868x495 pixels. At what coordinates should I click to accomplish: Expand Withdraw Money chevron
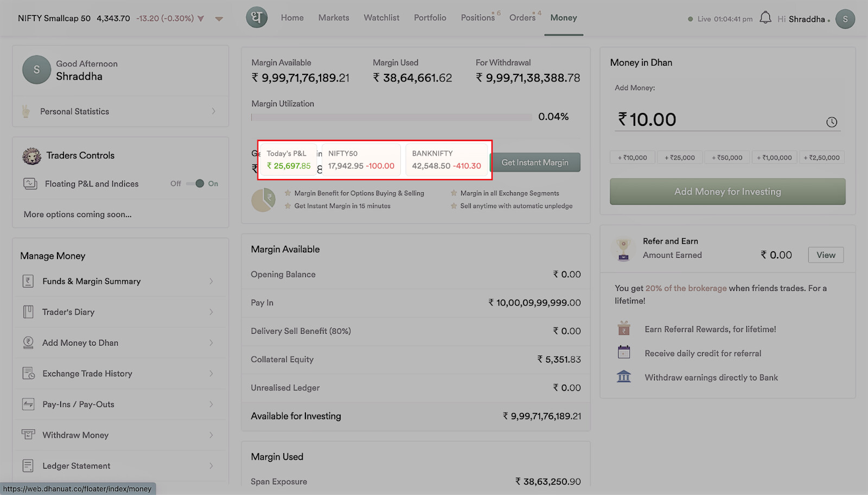211,435
